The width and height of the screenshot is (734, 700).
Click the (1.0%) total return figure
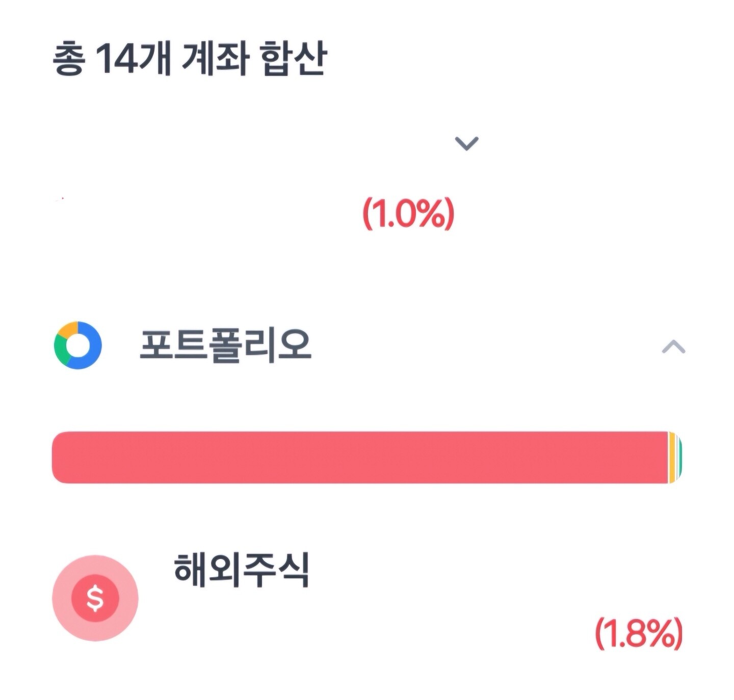tap(408, 214)
